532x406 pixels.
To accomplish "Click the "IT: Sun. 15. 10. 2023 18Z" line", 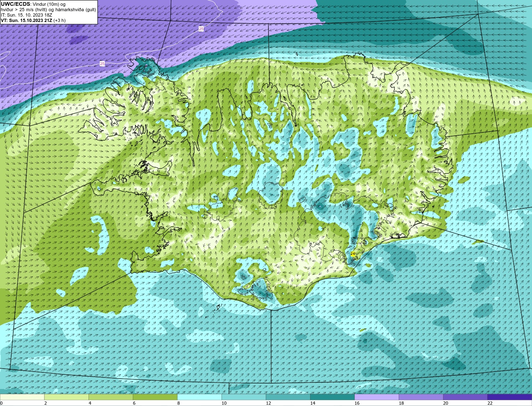I will pos(27,15).
